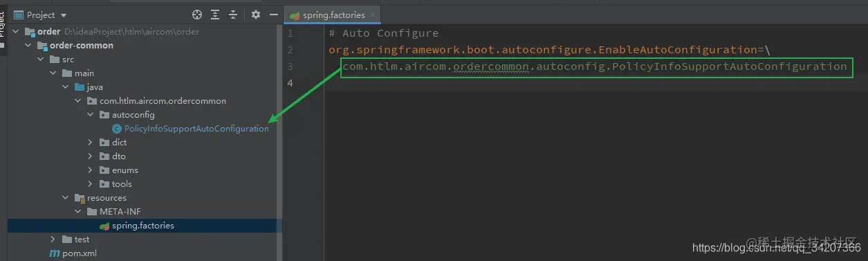This screenshot has height=261, width=868.
Task: Click the Expand All icon in Project toolbar
Action: [x=216, y=15]
